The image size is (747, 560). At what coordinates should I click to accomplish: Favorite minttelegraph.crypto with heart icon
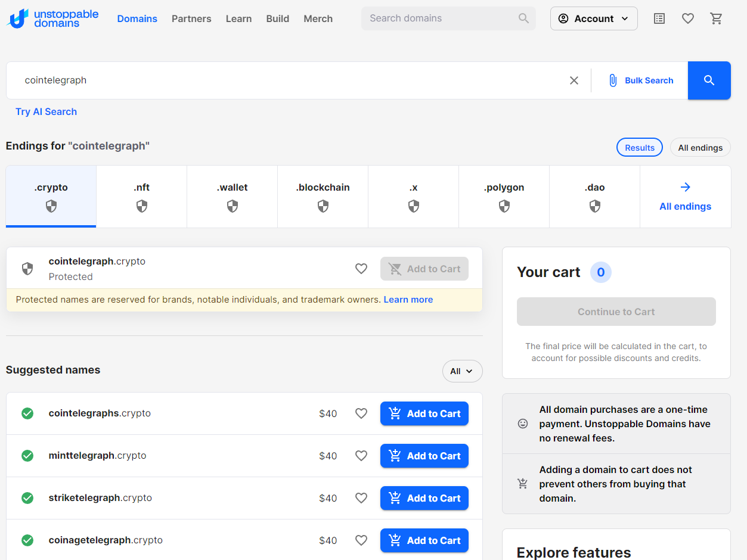point(361,456)
